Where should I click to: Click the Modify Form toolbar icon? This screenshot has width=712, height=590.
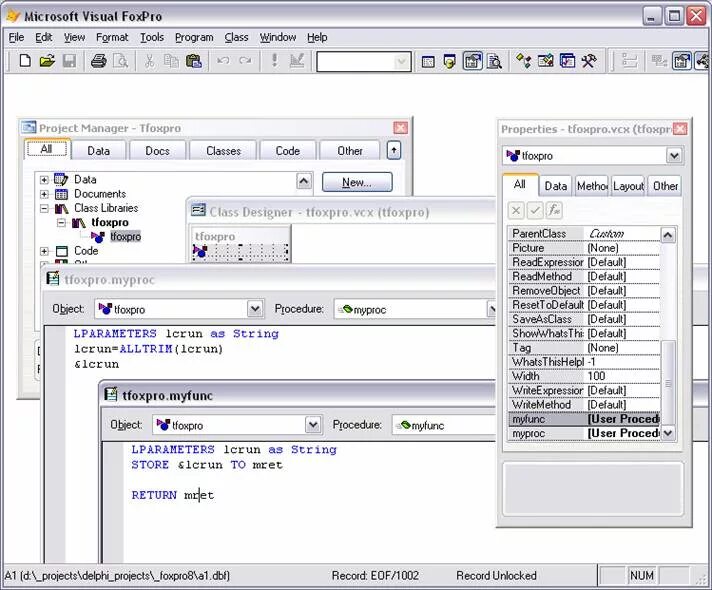297,60
